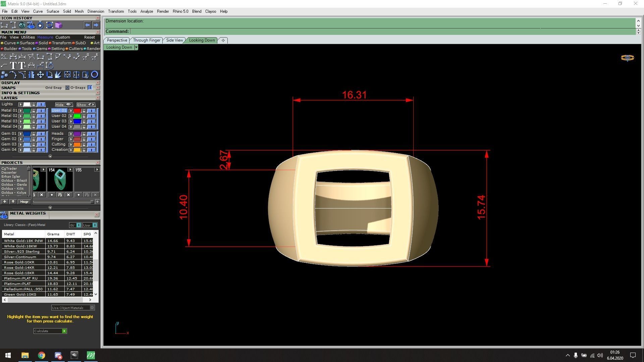Open the Clayoo menu
The width and height of the screenshot is (644, 362).
211,11
